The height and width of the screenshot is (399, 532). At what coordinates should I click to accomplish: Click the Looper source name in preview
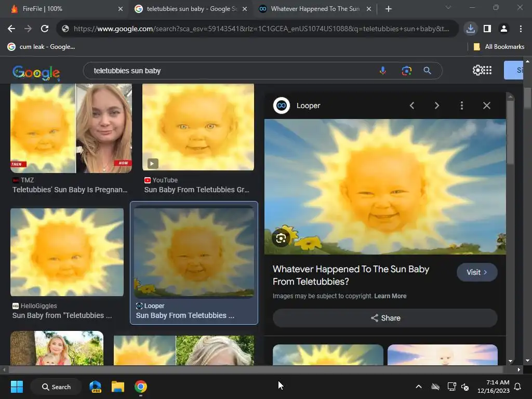pyautogui.click(x=308, y=105)
